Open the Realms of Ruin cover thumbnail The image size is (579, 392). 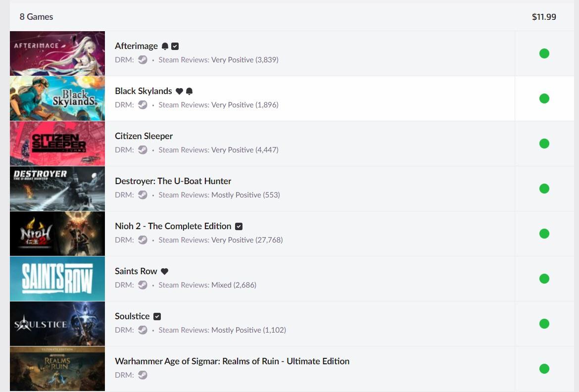click(57, 369)
